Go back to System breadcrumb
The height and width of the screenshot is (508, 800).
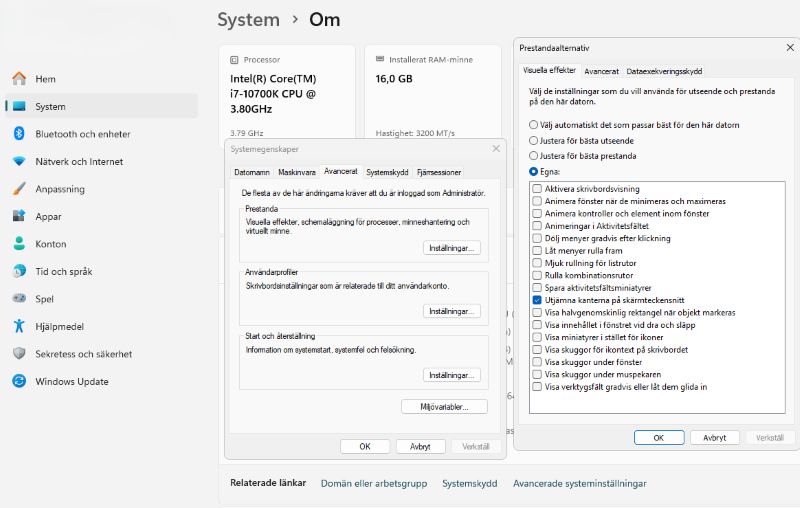(248, 20)
